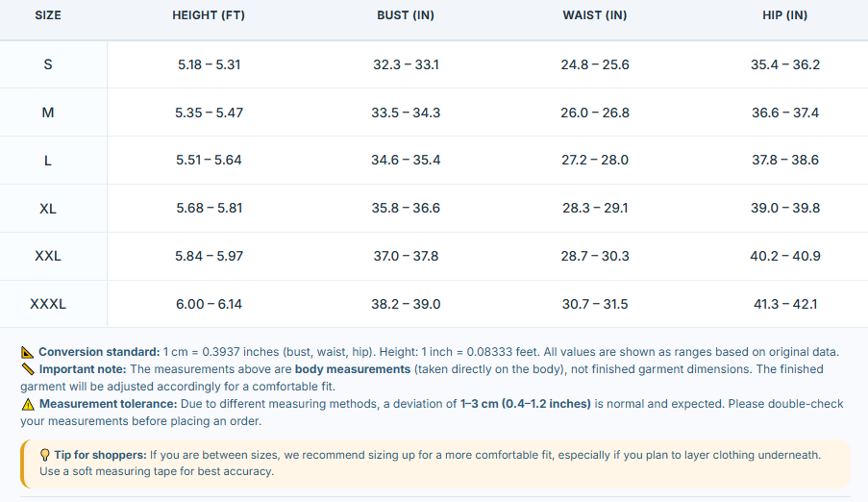The height and width of the screenshot is (502, 868).
Task: Click the bold body measurements text
Action: pos(353,369)
